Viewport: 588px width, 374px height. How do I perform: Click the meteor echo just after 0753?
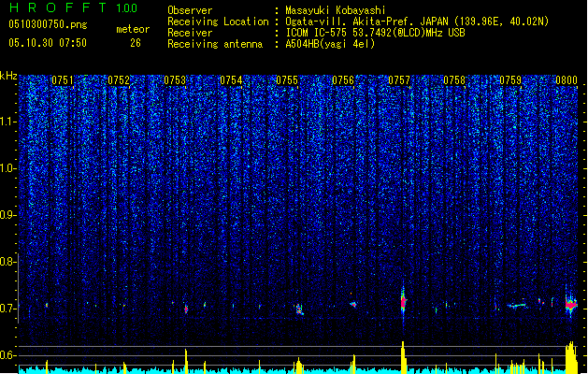click(x=186, y=309)
